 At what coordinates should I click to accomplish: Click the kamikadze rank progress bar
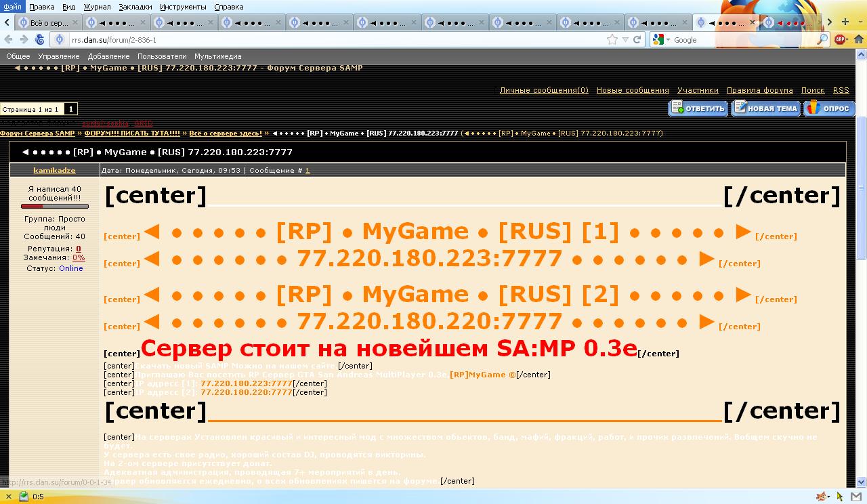[x=54, y=206]
